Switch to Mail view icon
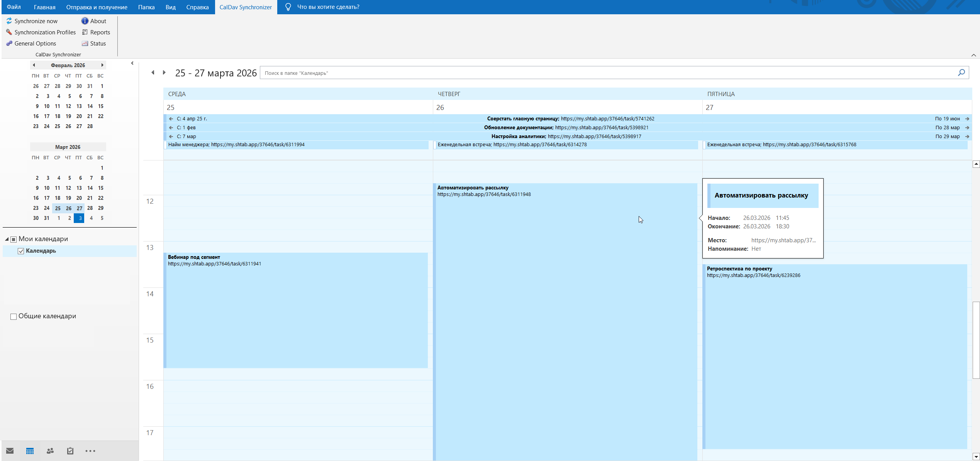This screenshot has height=461, width=980. point(10,451)
